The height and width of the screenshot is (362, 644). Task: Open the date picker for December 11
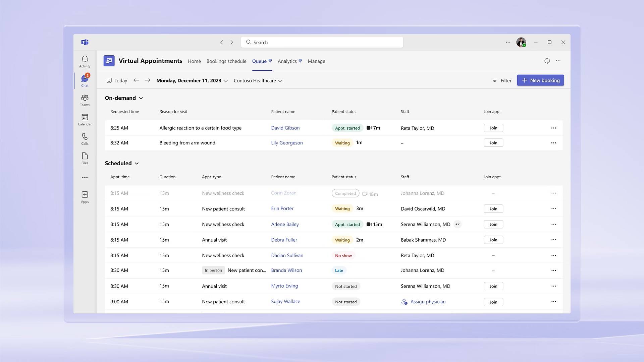pos(192,80)
